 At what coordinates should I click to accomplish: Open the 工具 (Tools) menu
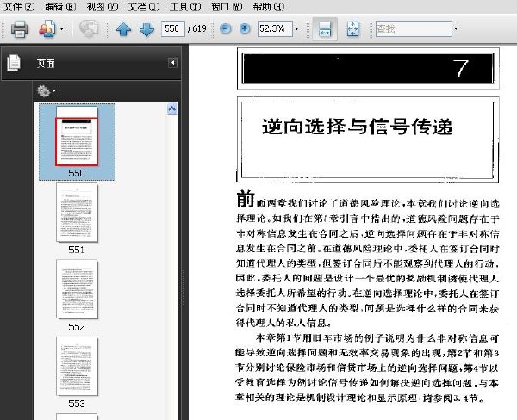[x=185, y=7]
